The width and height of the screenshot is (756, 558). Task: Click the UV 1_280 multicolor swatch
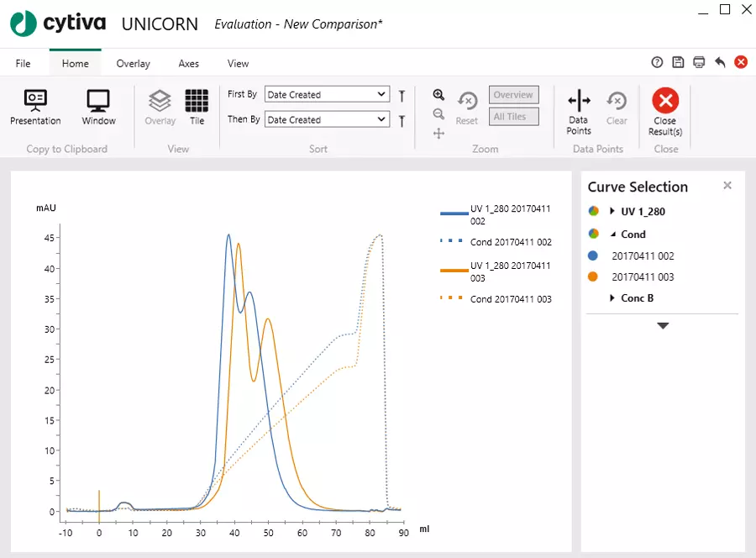point(594,211)
